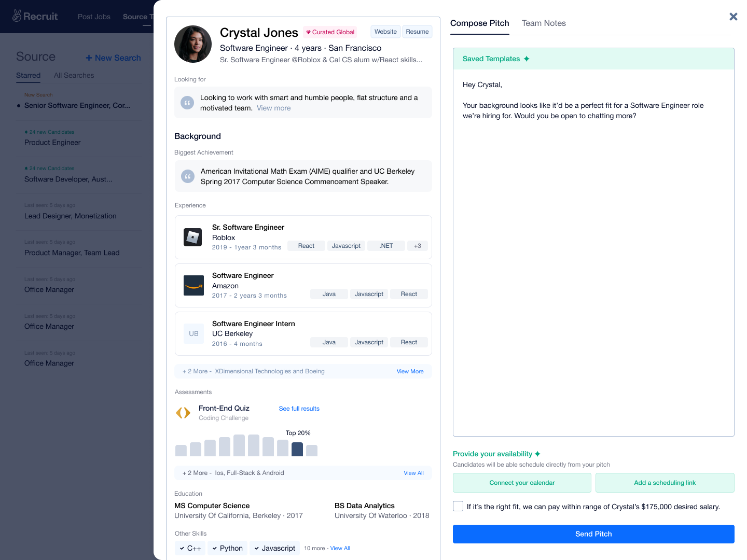Click the Roblox company icon
This screenshot has height=560, width=747.
[x=192, y=236]
